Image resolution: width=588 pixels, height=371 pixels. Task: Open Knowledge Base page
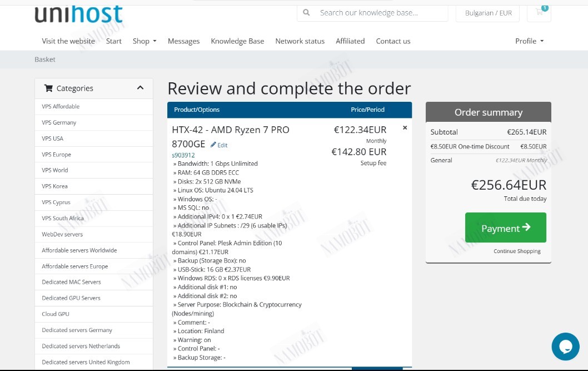click(x=237, y=41)
